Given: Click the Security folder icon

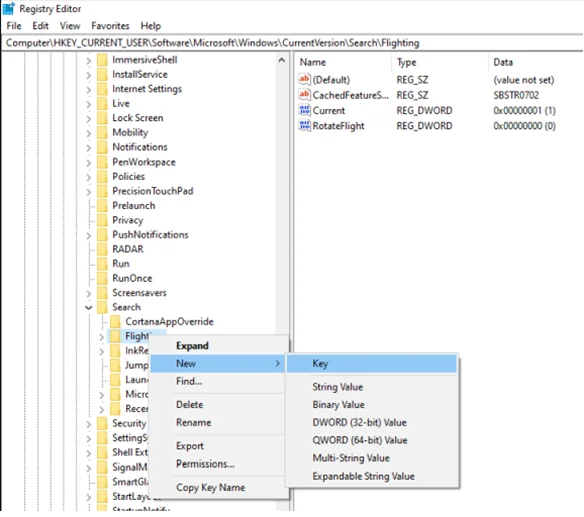Looking at the screenshot, I should (102, 424).
